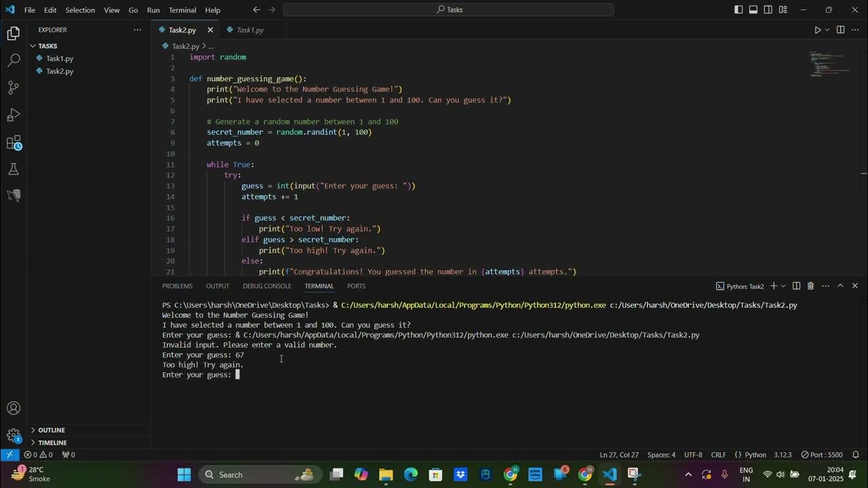The image size is (868, 488).
Task: Create a new terminal with plus icon
Action: pos(774,286)
